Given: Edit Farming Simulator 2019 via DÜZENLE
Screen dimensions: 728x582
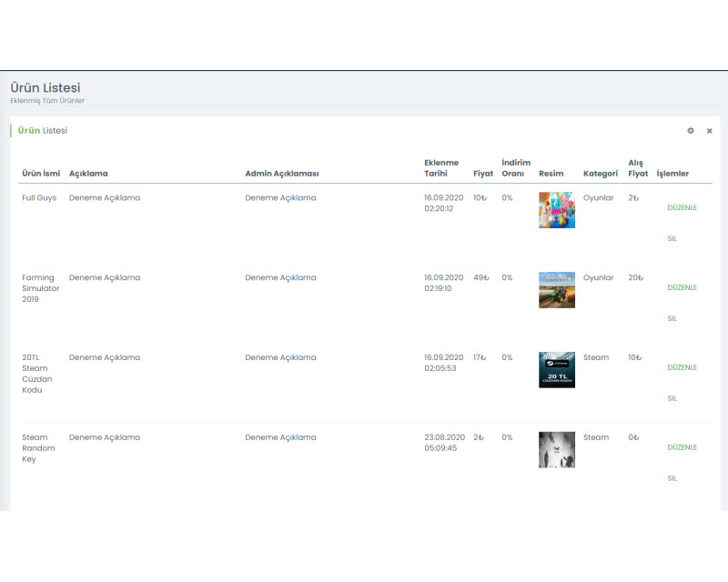Looking at the screenshot, I should [x=682, y=287].
